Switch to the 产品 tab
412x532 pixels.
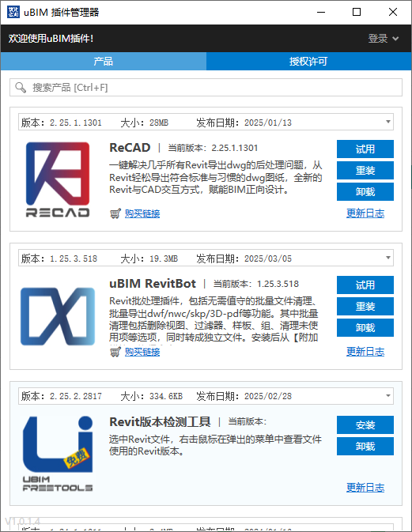click(x=104, y=62)
